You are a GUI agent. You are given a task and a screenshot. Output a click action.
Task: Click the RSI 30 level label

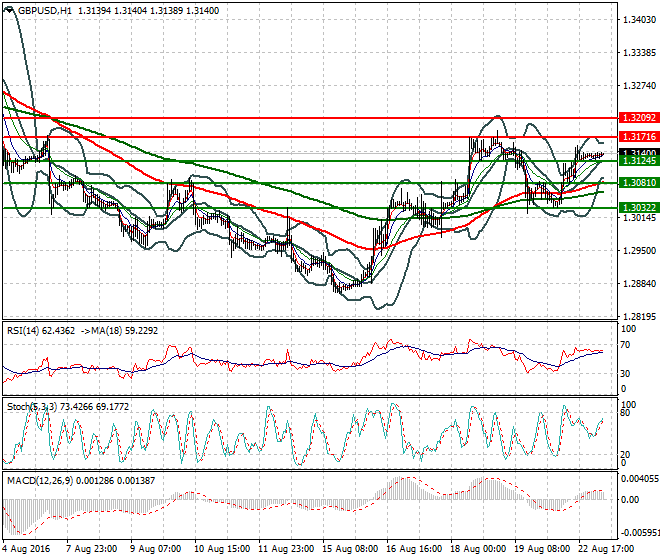(626, 374)
